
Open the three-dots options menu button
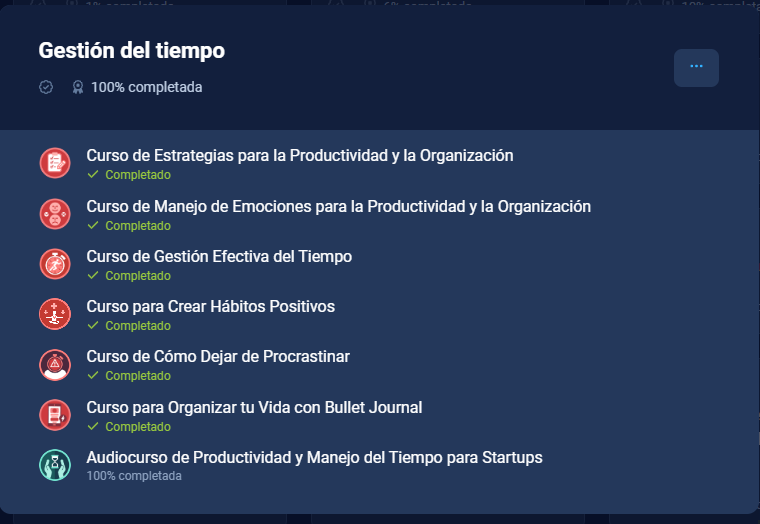[696, 68]
